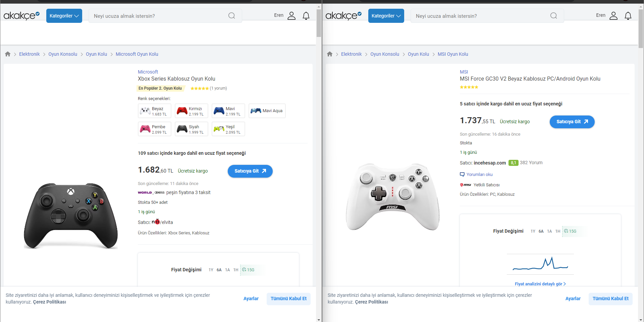Screen dimensions: 644x322
Task: Click the star rating on the Xbox product
Action: (x=200, y=88)
